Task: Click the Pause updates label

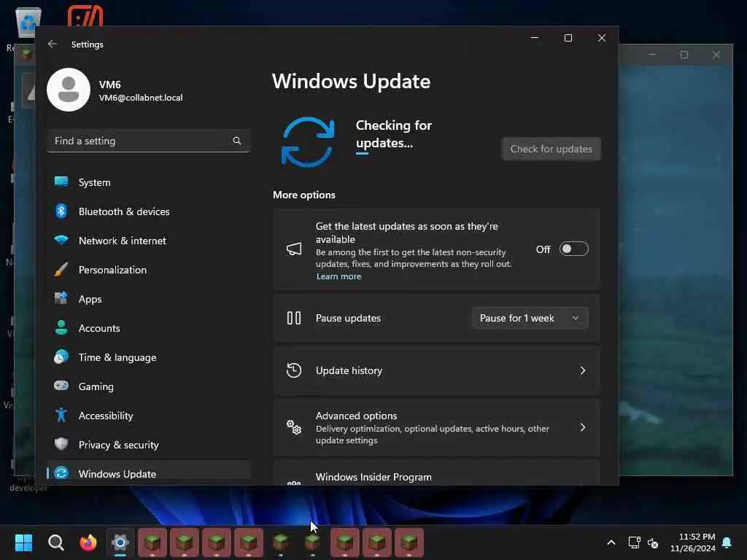Action: point(348,318)
